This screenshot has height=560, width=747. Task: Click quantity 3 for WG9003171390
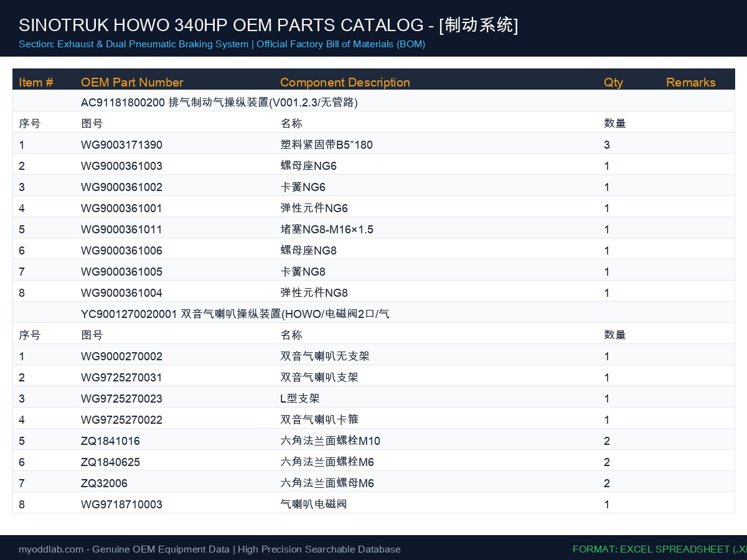click(607, 145)
